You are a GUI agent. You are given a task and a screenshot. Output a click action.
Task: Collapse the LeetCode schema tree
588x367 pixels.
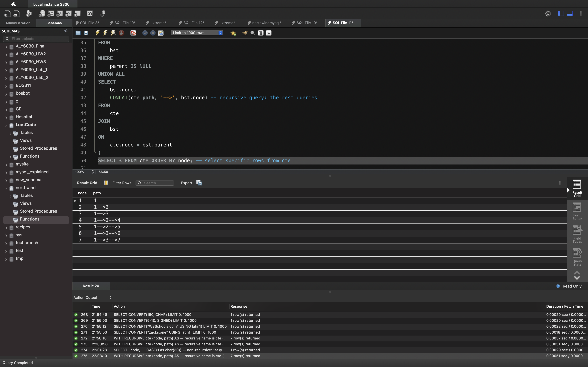(6, 125)
